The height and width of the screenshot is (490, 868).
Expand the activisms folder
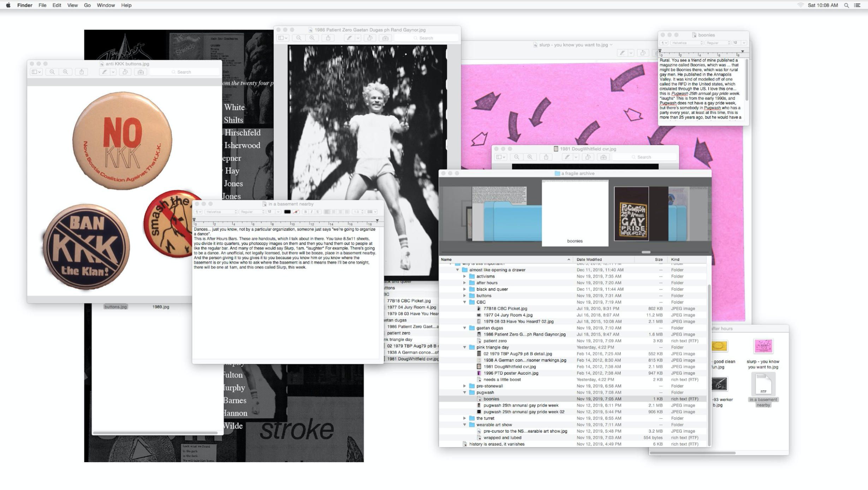[x=465, y=276]
